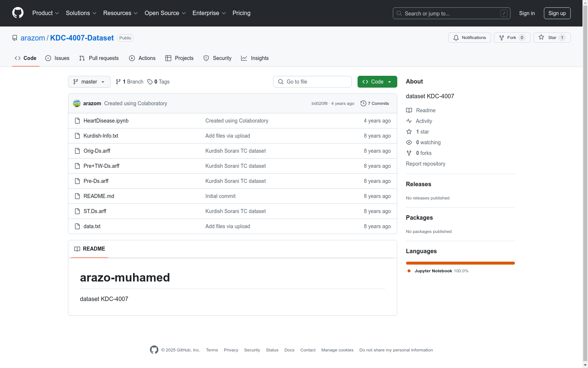This screenshot has height=368, width=588.
Task: Click arazom's avatar in the commit row
Action: tap(77, 103)
